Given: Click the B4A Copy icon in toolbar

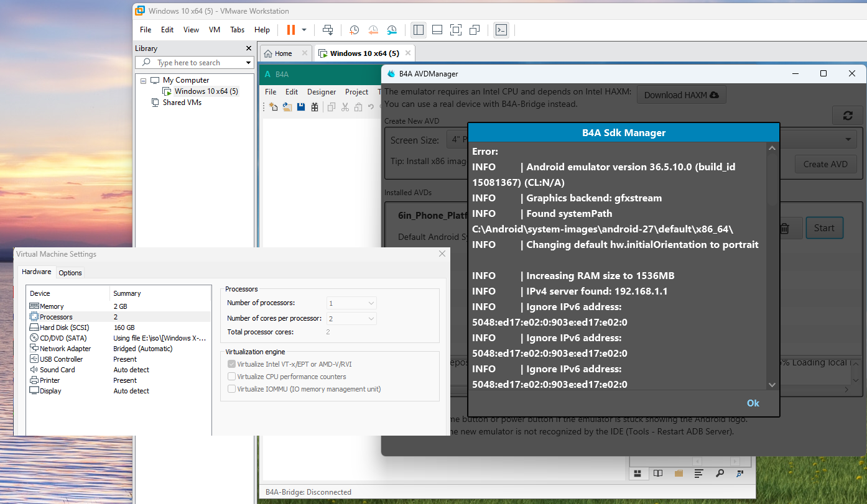Looking at the screenshot, I should pyautogui.click(x=331, y=107).
